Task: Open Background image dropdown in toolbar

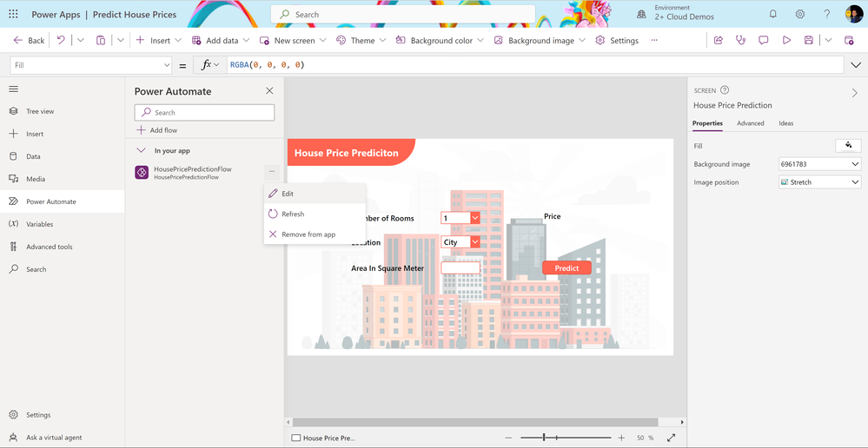Action: [x=540, y=41]
